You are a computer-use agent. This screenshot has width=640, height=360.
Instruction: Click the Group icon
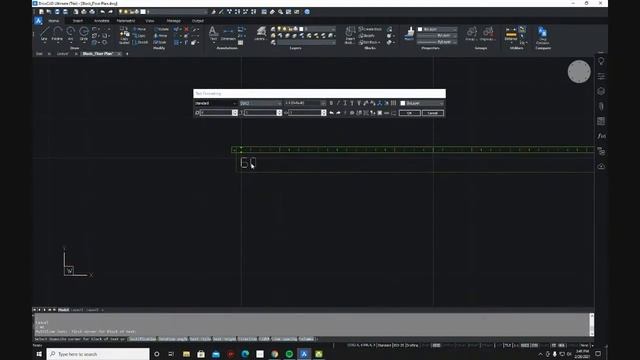(471, 33)
